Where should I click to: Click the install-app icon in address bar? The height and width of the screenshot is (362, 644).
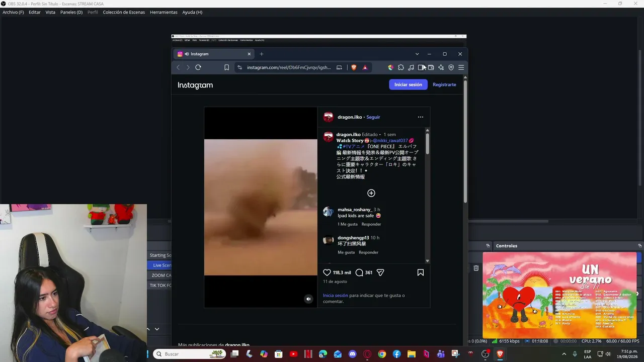coord(339,67)
